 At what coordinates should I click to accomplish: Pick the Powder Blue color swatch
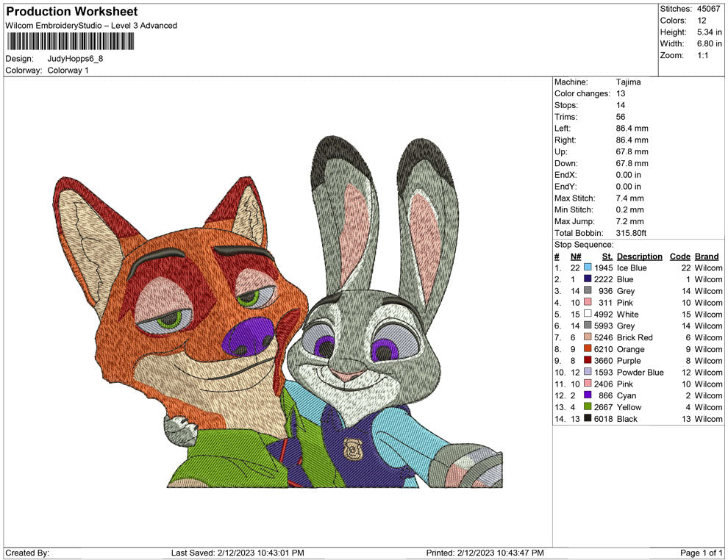tap(588, 373)
